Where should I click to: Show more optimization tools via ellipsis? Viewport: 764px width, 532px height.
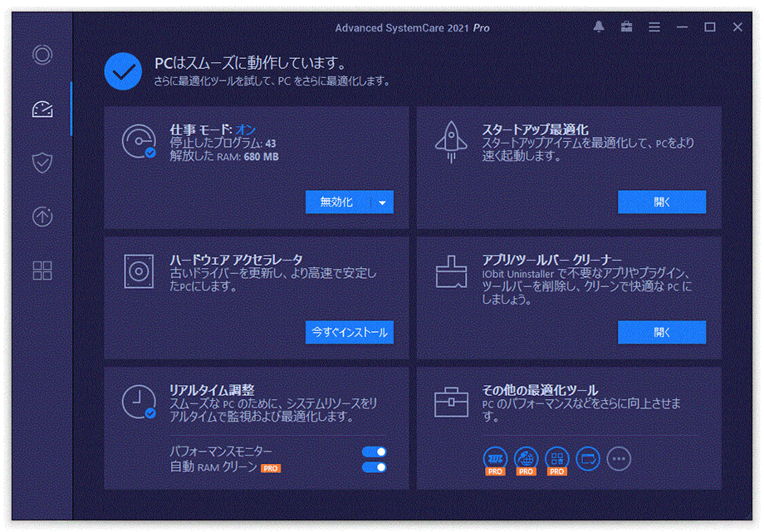619,459
